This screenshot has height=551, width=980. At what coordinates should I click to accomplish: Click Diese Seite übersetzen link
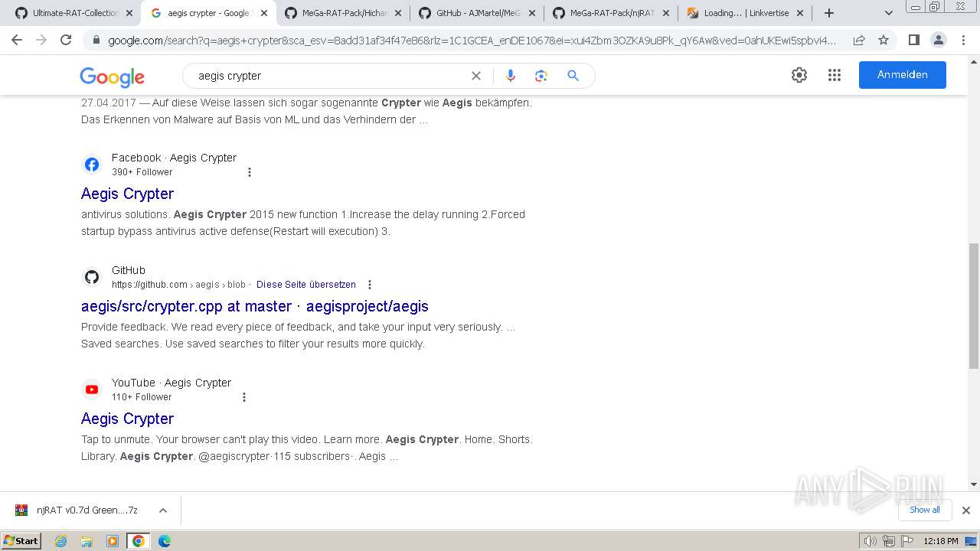pos(306,285)
